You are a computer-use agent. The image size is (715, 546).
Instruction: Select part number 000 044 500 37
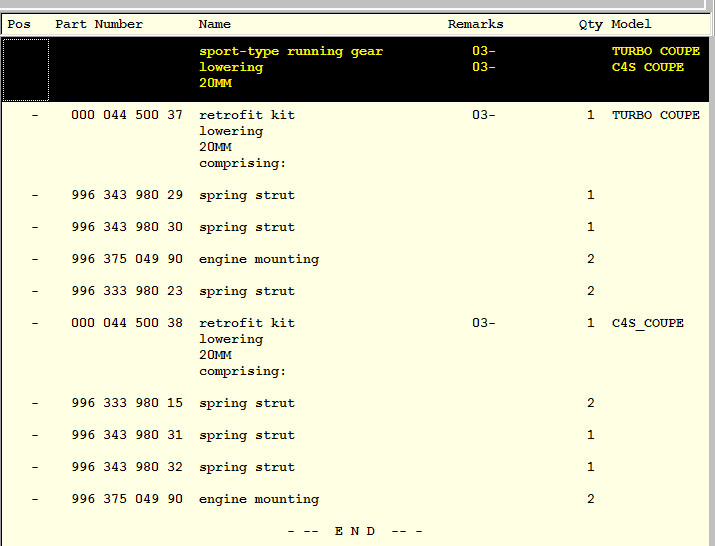click(x=127, y=115)
